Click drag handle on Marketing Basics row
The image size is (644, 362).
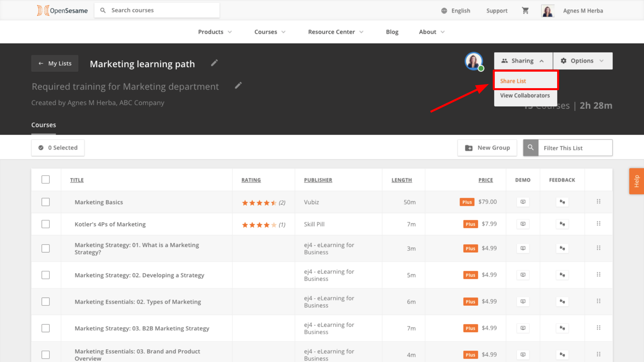tap(598, 201)
